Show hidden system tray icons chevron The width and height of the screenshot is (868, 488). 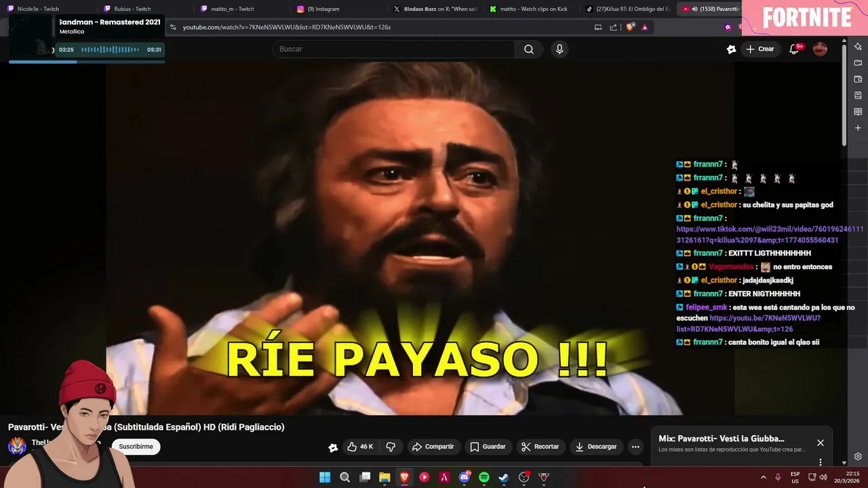tap(763, 477)
